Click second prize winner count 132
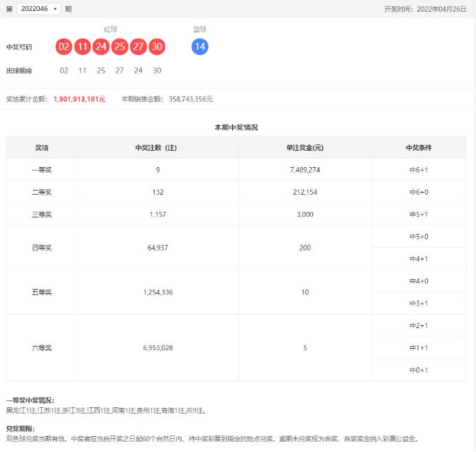This screenshot has width=476, height=452. click(x=158, y=192)
